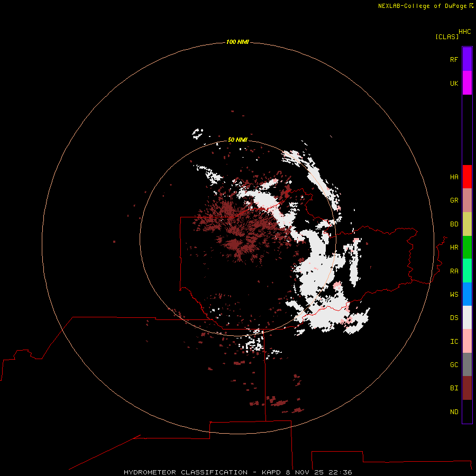The image size is (476, 476).
Task: Pick the HR green legend swatch
Action: pos(467,248)
